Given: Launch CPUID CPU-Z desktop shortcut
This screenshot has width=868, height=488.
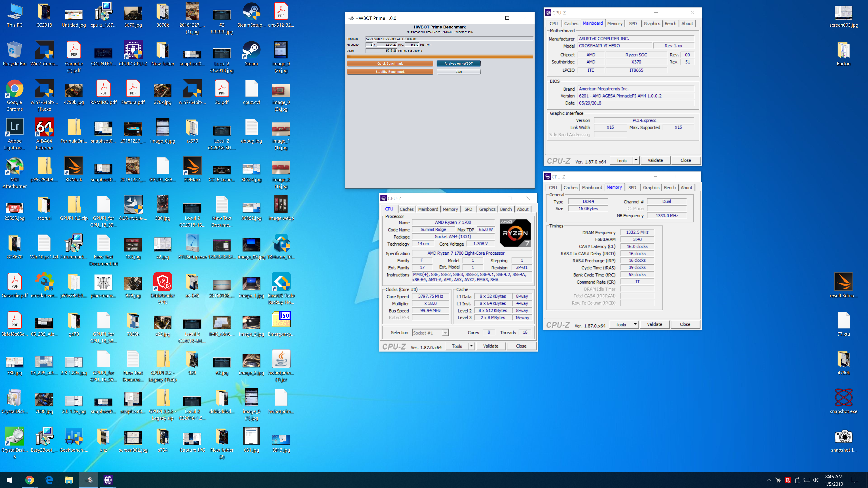Looking at the screenshot, I should (133, 54).
